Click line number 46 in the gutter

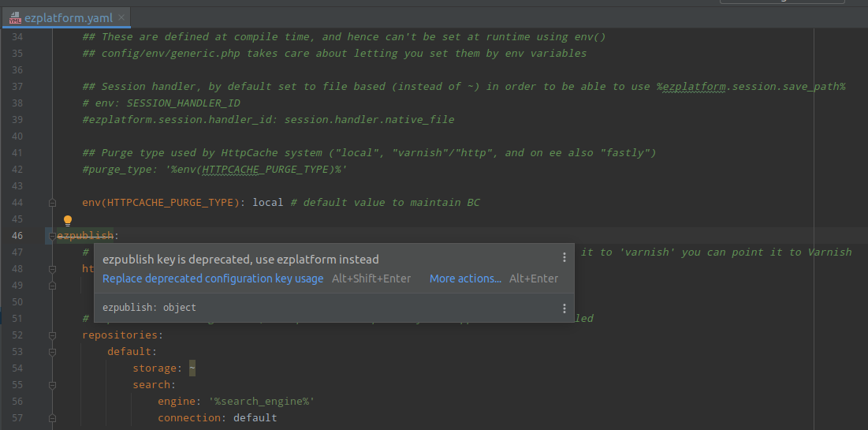tap(17, 236)
